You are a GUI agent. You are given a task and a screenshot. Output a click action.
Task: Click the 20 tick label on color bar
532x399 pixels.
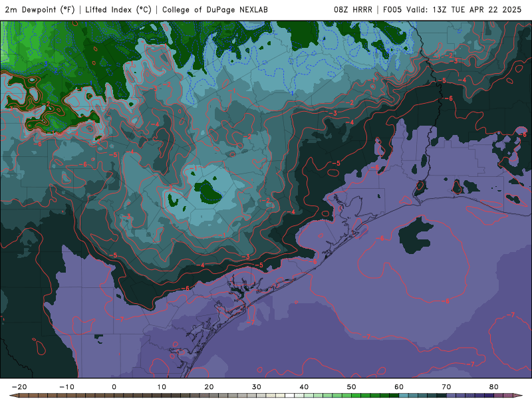coord(209,387)
